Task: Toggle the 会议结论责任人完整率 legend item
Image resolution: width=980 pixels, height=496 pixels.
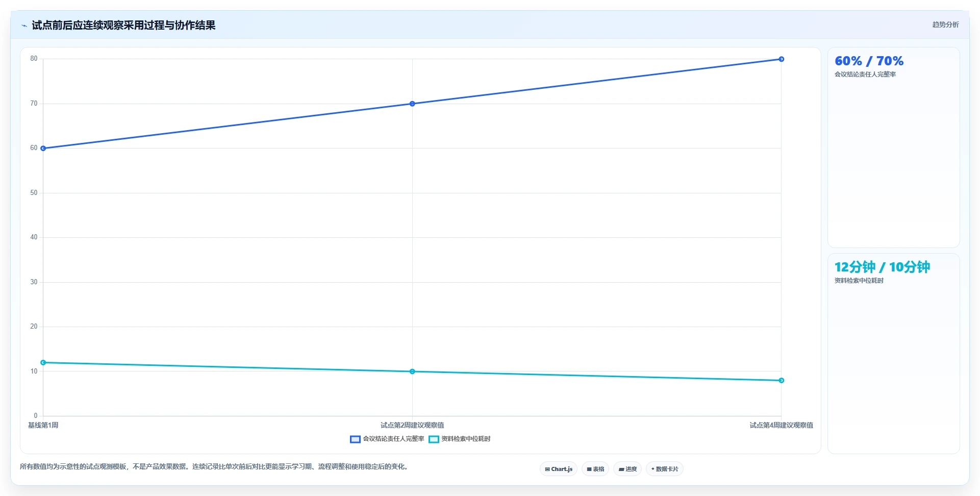Action: pos(387,439)
